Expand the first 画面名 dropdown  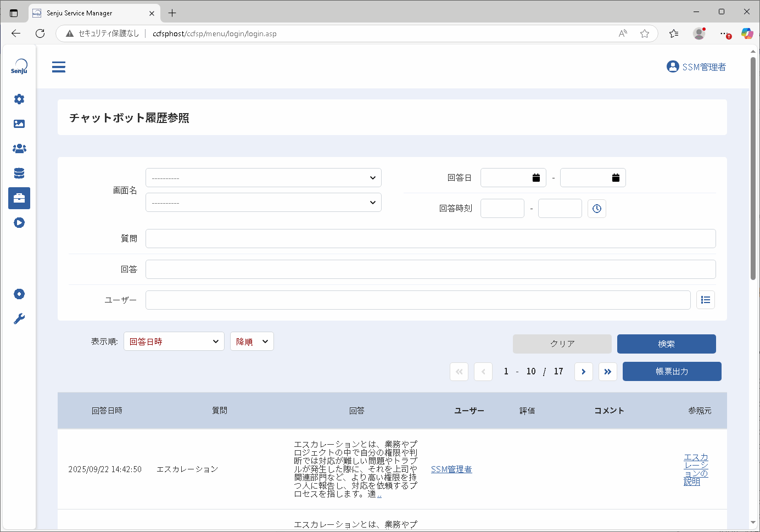click(x=264, y=178)
